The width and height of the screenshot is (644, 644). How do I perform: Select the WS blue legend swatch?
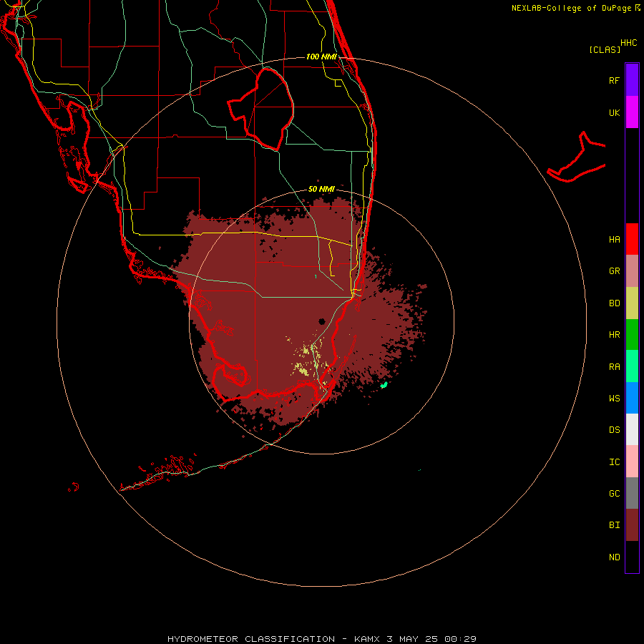click(632, 398)
